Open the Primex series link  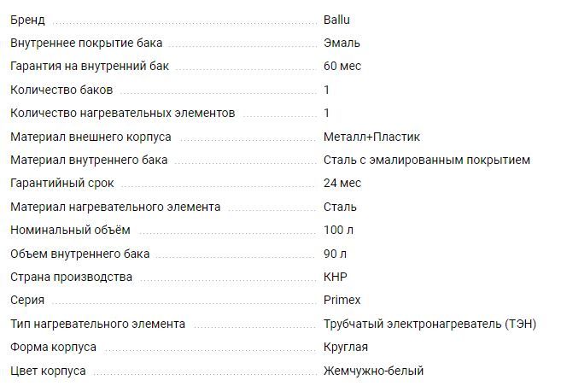pyautogui.click(x=342, y=300)
